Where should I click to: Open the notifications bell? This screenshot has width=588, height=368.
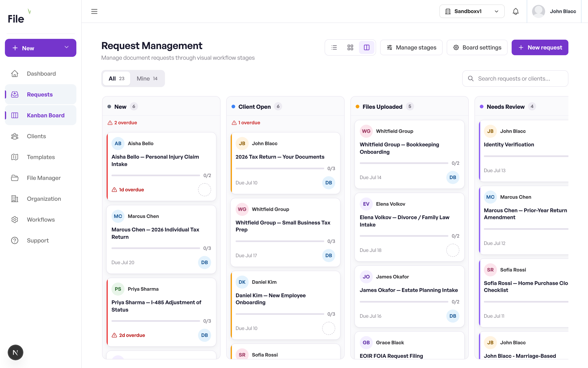(516, 11)
